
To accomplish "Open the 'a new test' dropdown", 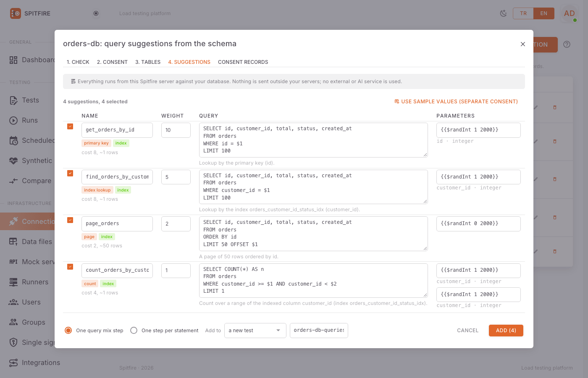I will point(255,331).
